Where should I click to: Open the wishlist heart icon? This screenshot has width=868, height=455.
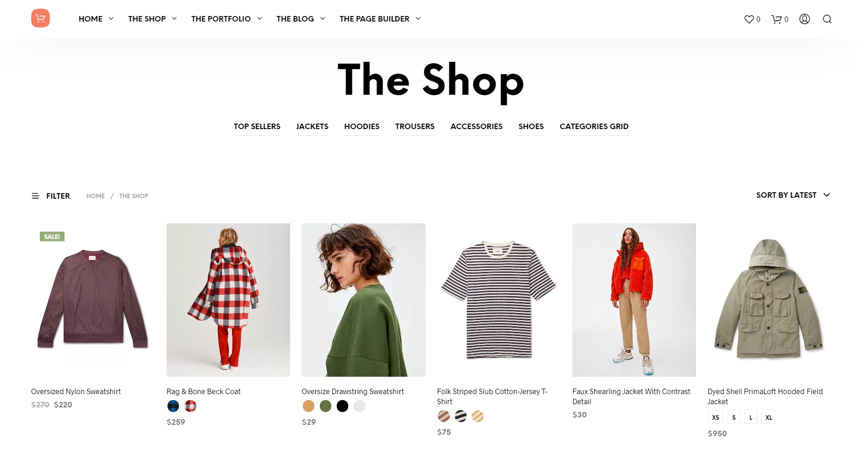[x=749, y=19]
